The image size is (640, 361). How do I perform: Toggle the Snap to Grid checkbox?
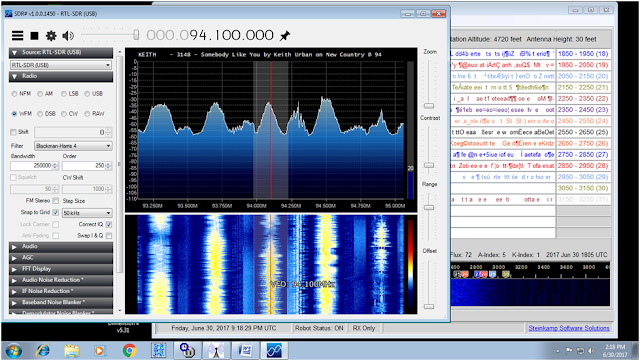coord(56,212)
